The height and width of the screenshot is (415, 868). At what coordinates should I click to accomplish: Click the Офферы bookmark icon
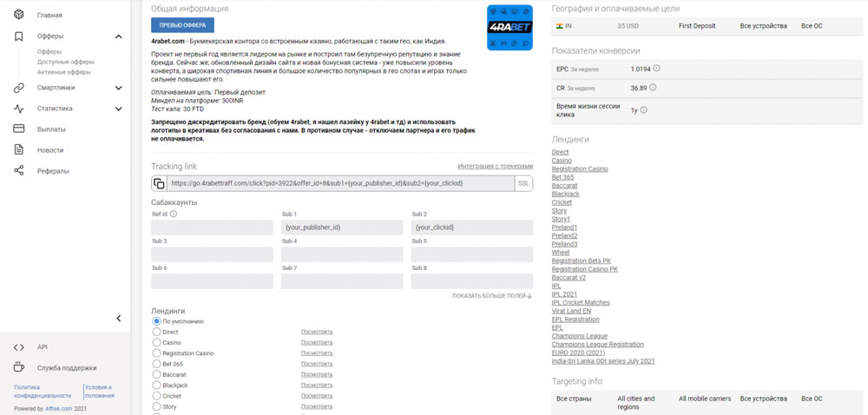(19, 36)
